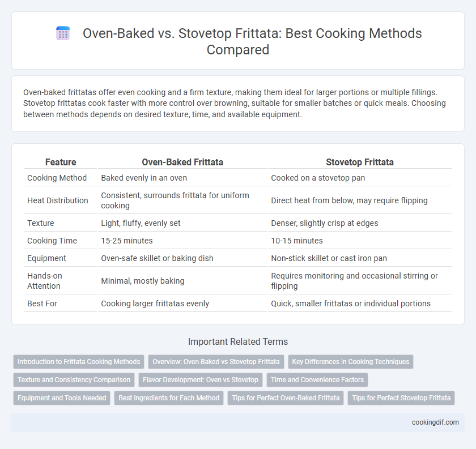This screenshot has width=476, height=449.
Task: Open Best Ingredients for Each Method tag
Action: click(169, 398)
